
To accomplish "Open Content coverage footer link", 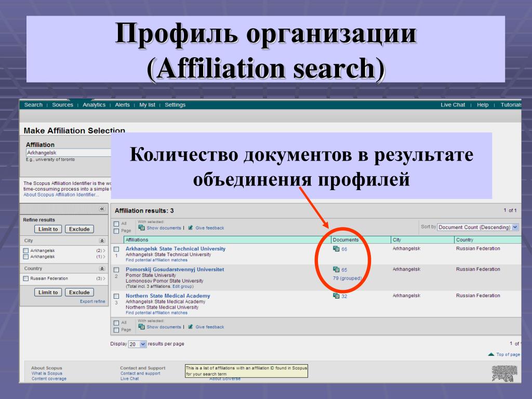I will [x=49, y=379].
